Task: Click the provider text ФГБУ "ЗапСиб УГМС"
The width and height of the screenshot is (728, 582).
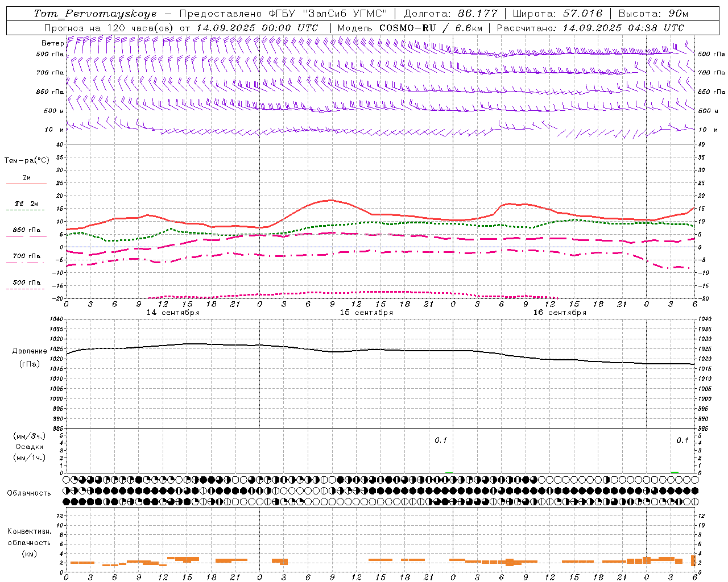Action: point(329,14)
